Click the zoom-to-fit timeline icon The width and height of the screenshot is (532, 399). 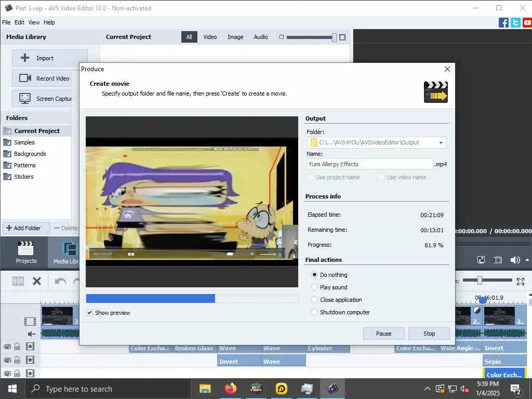point(521,281)
